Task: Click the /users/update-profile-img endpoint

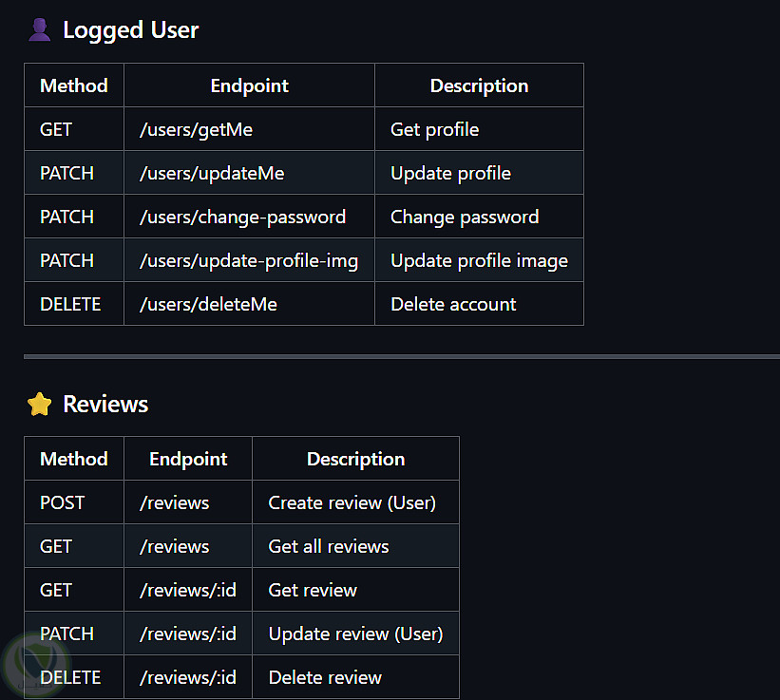Action: [249, 260]
